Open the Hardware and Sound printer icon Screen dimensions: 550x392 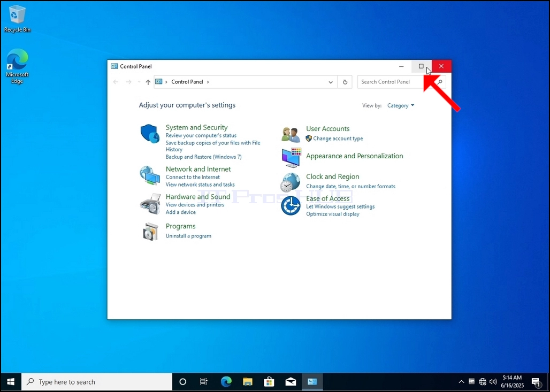coord(150,203)
